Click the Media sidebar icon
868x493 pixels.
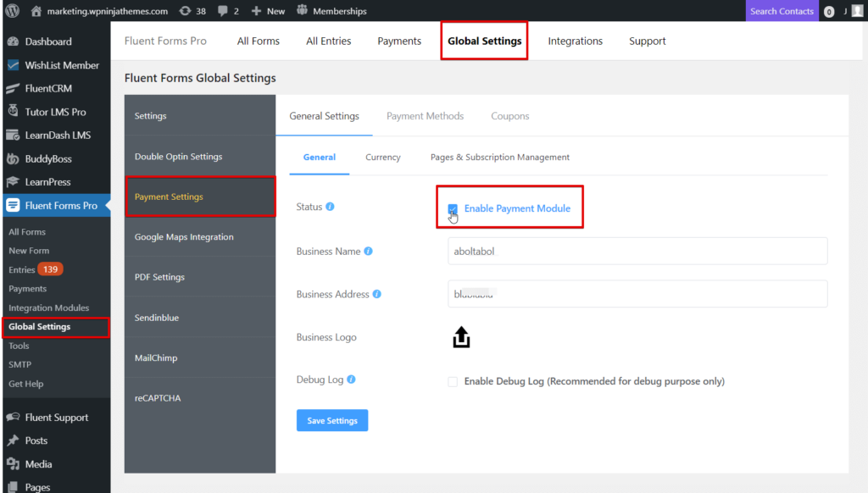click(x=14, y=464)
